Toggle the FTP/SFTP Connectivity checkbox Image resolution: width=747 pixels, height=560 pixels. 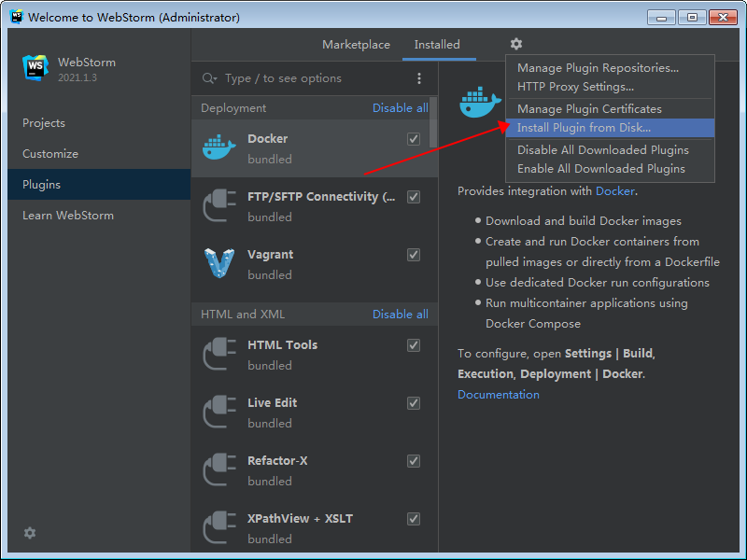tap(414, 197)
